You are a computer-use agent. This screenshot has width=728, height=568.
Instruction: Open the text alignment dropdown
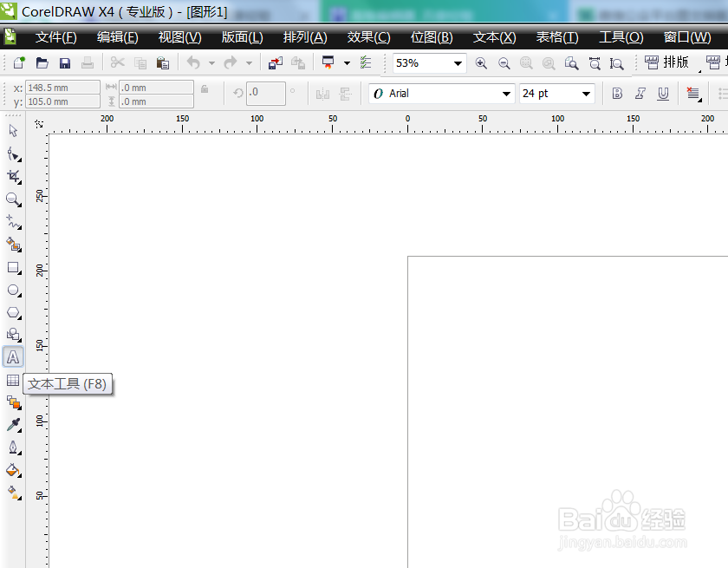pos(693,94)
